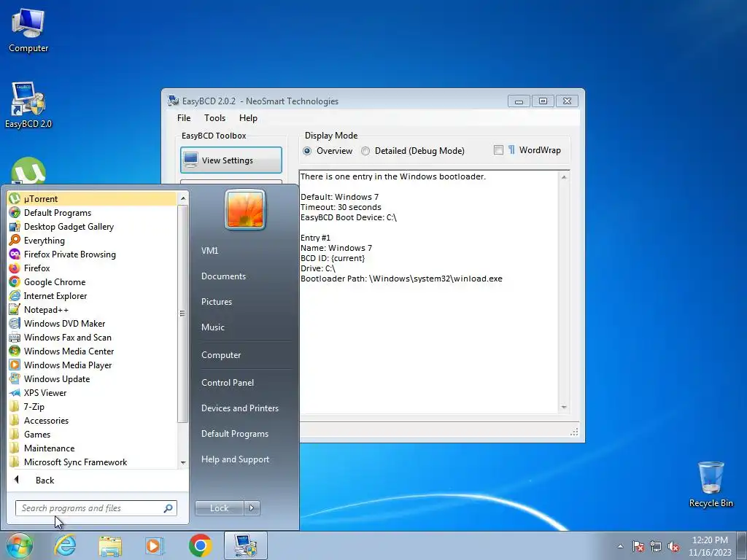This screenshot has height=560, width=747.
Task: Click the View Settings button
Action: [231, 160]
